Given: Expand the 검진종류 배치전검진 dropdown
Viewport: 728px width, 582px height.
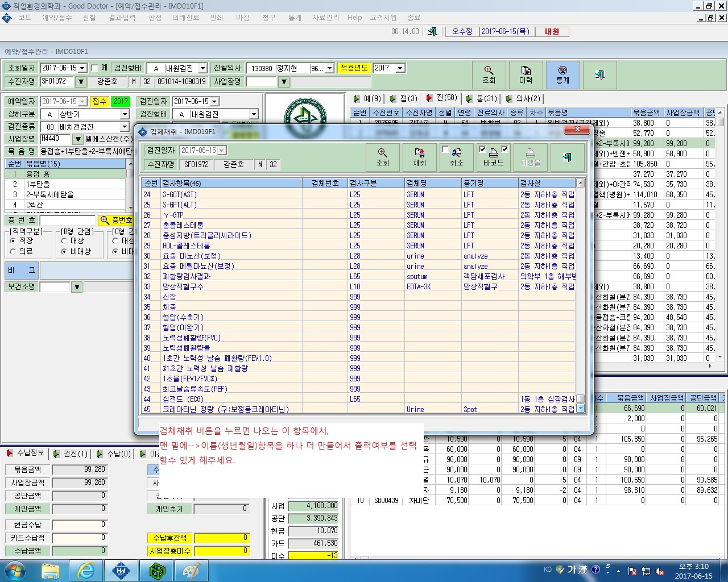Looking at the screenshot, I should pos(125,127).
